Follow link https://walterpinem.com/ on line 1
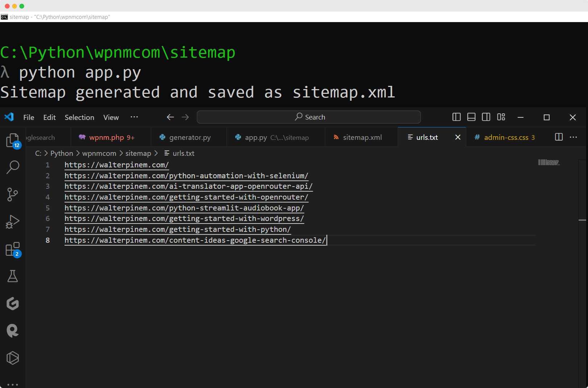Viewport: 588px width, 388px height. click(117, 165)
